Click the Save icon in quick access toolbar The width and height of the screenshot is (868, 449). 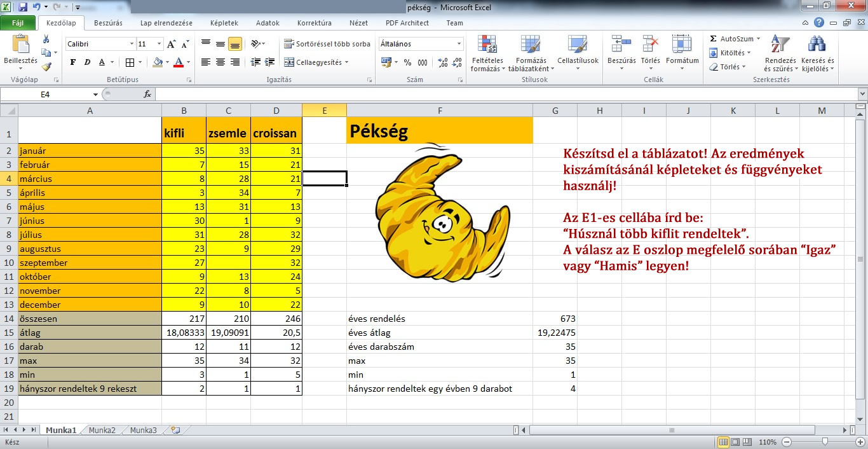(23, 8)
